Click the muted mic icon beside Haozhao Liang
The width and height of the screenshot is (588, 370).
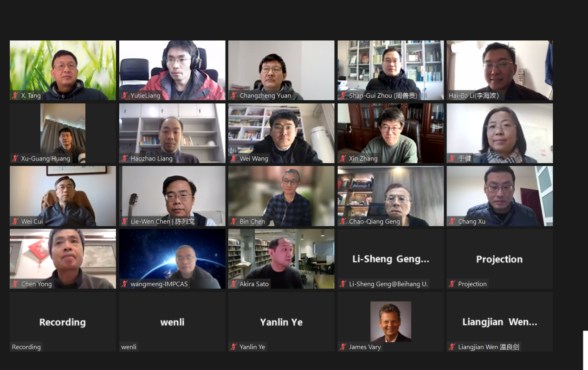tap(125, 159)
